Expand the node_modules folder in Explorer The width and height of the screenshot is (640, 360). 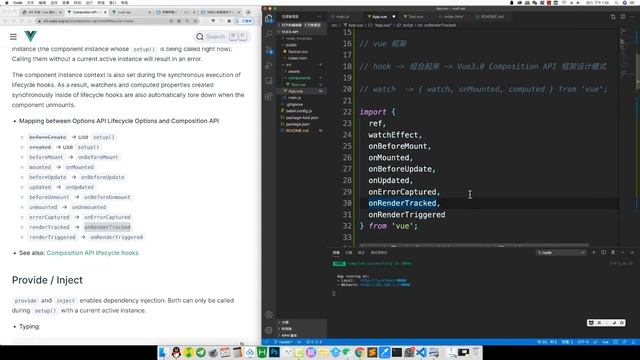[x=299, y=38]
